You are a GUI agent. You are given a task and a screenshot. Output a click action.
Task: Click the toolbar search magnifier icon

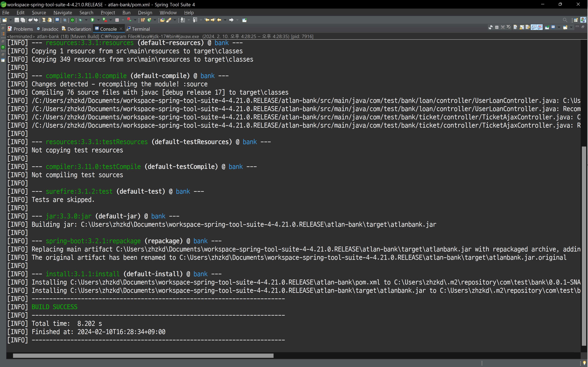click(565, 20)
